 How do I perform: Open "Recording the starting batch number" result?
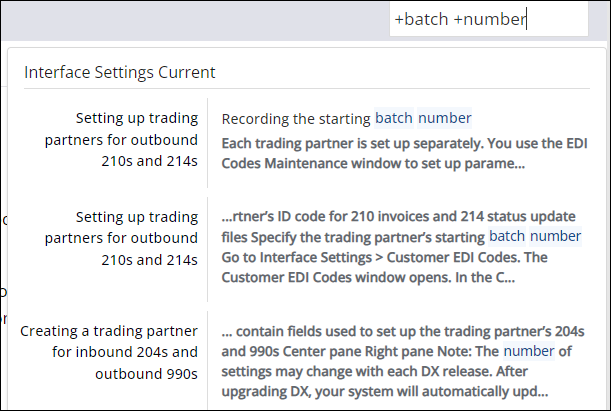pyautogui.click(x=346, y=118)
